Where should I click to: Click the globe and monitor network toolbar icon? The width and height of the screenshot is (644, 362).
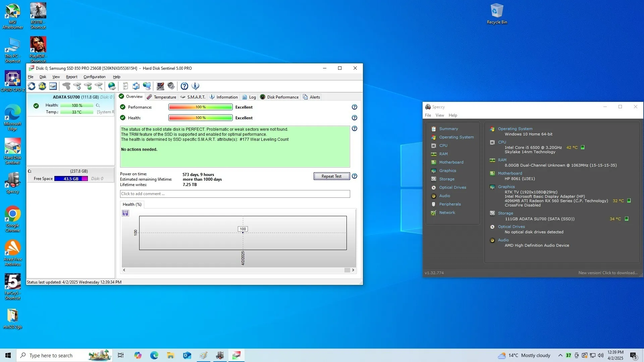click(147, 86)
